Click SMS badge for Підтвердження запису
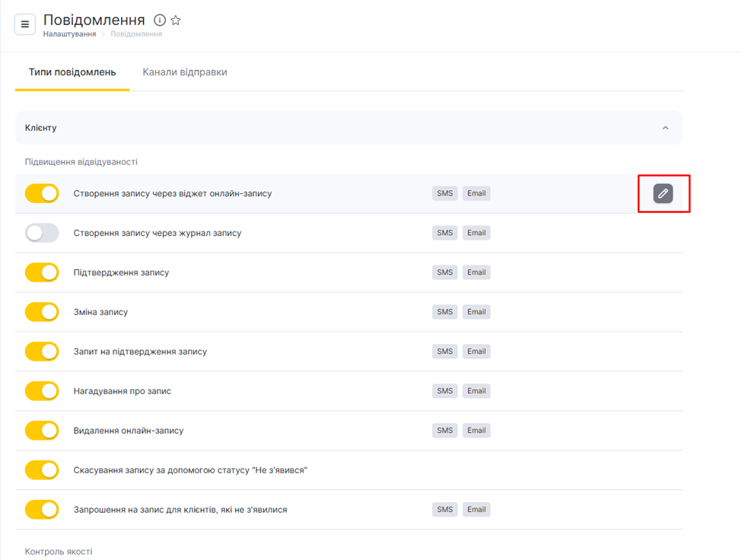The image size is (741, 560). click(x=445, y=272)
